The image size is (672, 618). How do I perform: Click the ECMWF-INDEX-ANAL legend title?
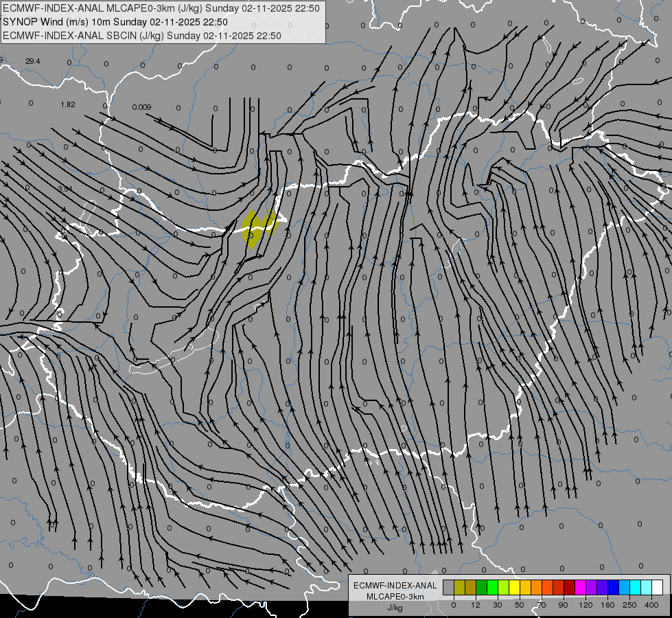[x=395, y=586]
